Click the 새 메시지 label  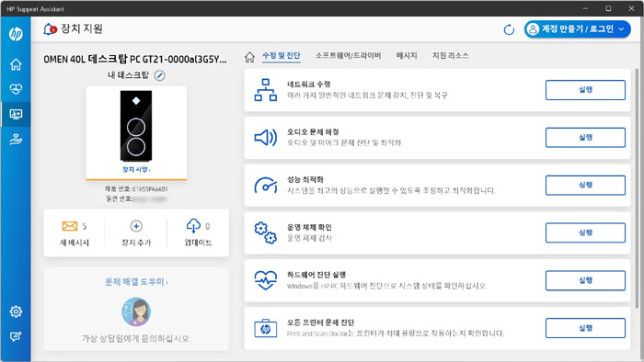pyautogui.click(x=75, y=243)
